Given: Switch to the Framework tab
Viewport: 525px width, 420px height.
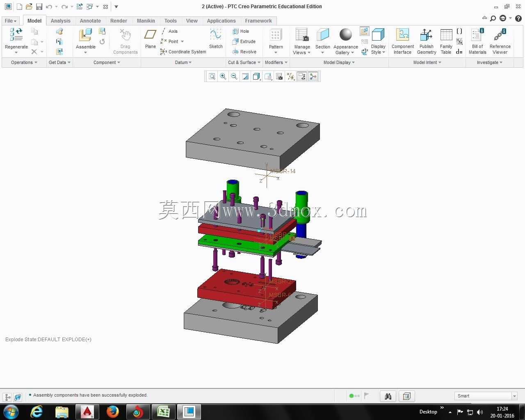Looking at the screenshot, I should tap(258, 21).
